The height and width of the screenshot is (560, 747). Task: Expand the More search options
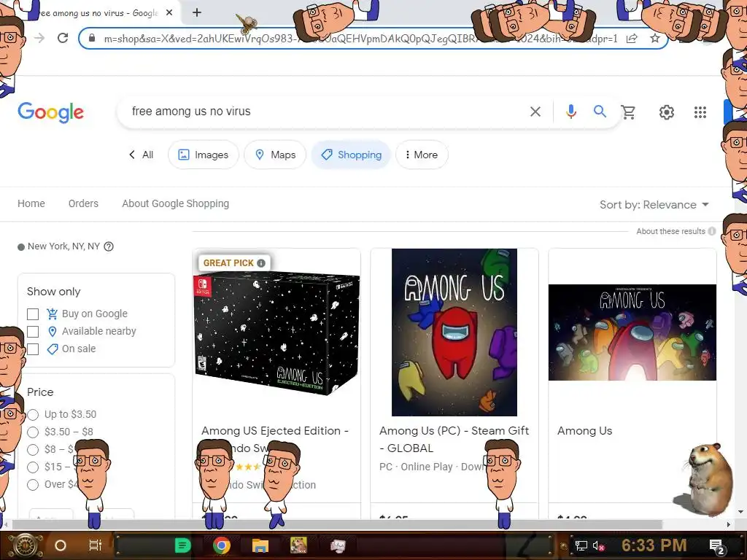[422, 155]
